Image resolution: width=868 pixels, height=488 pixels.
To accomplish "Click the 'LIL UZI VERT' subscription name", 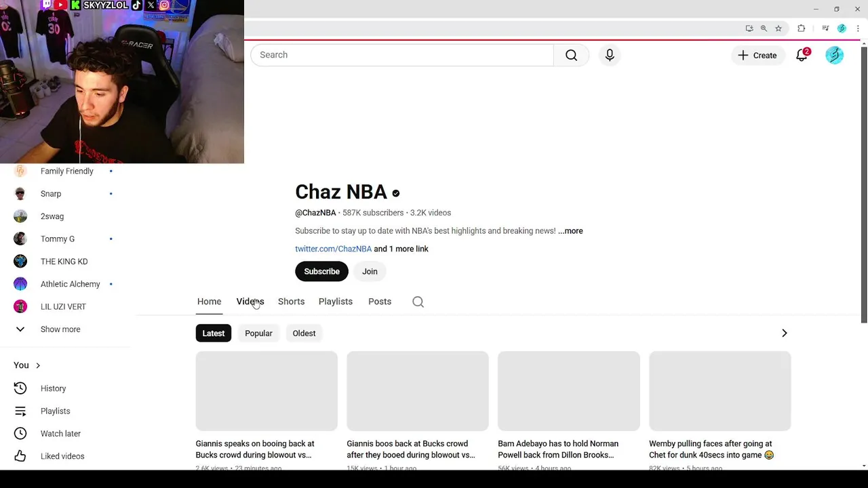I will coord(63,306).
